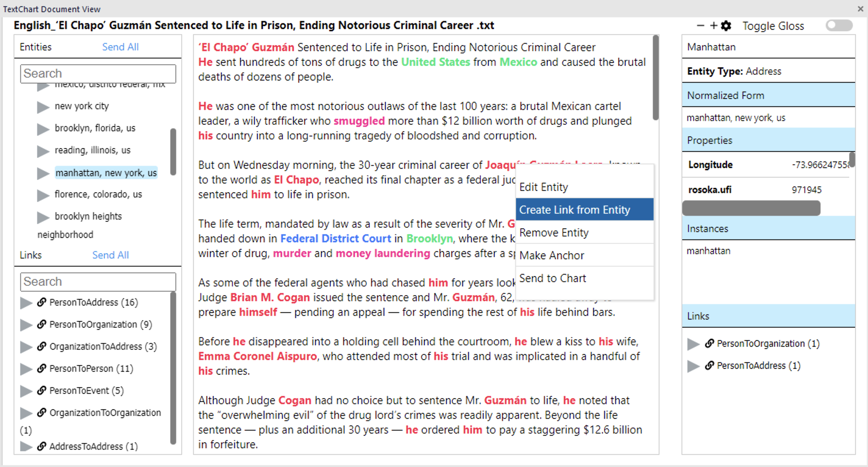Click link icon beside PersonToAddress (16)
Screen dimensions: 868x467
tap(42, 302)
